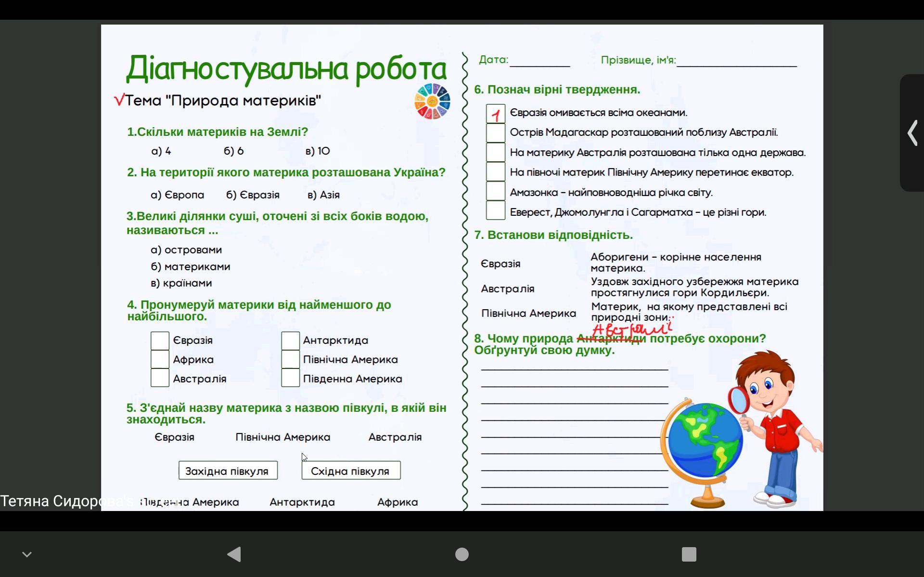
Task: Select numbering box beside Південна Америка
Action: click(290, 378)
